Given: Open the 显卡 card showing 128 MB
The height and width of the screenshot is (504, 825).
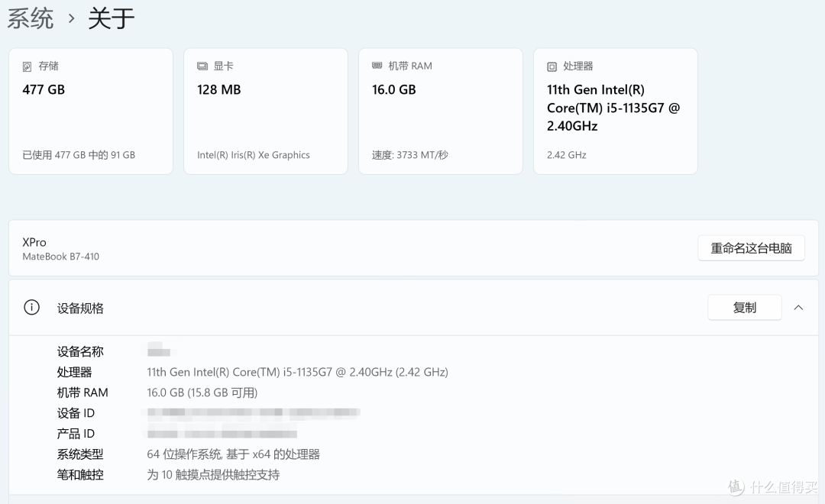Looking at the screenshot, I should click(266, 111).
